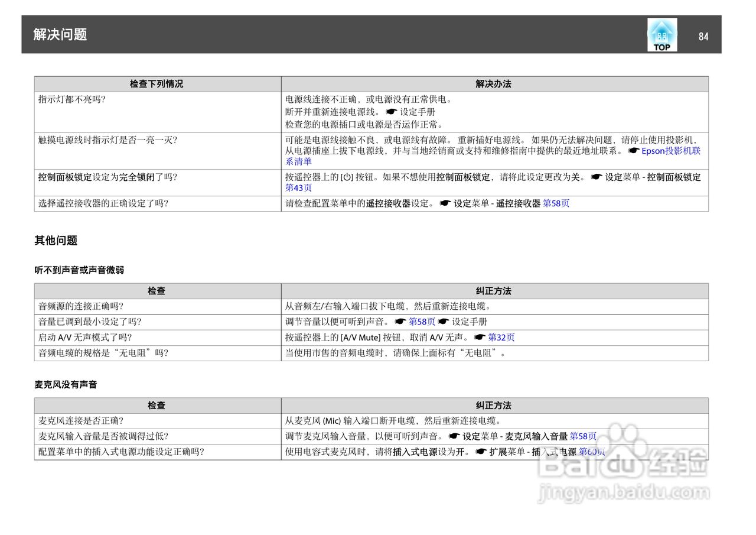Click 从音频左/右输入端口拔下电缆 solution cell

pos(495,306)
